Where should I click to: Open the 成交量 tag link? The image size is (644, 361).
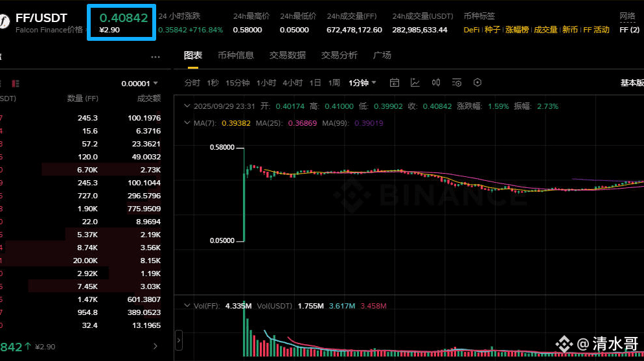coord(546,30)
